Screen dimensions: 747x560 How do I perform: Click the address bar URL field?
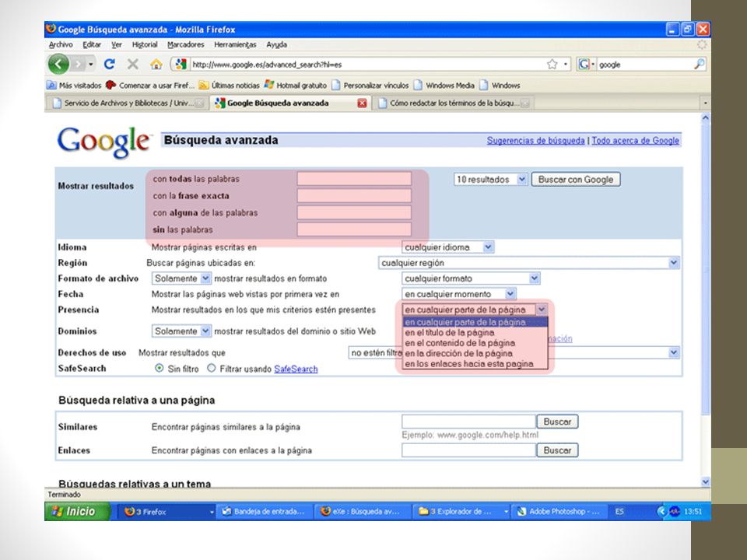366,65
